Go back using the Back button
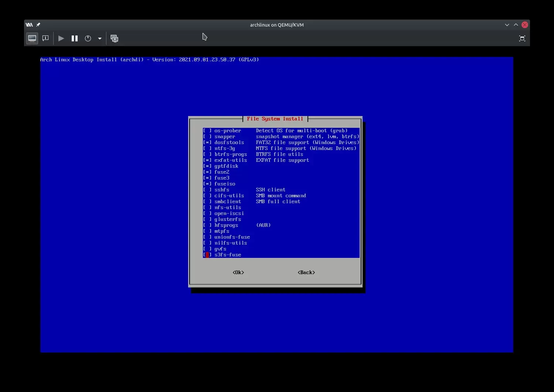The height and width of the screenshot is (392, 554). pos(306,273)
